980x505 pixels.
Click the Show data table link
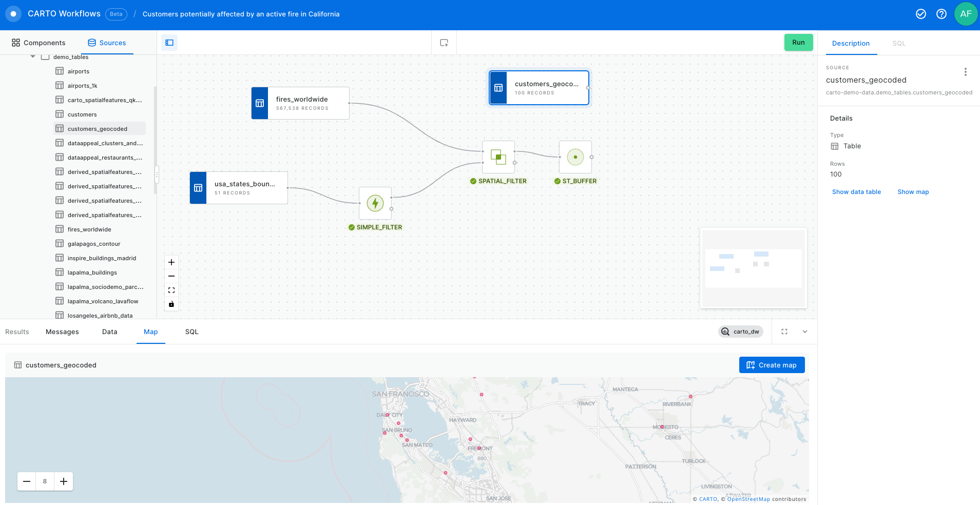click(856, 192)
